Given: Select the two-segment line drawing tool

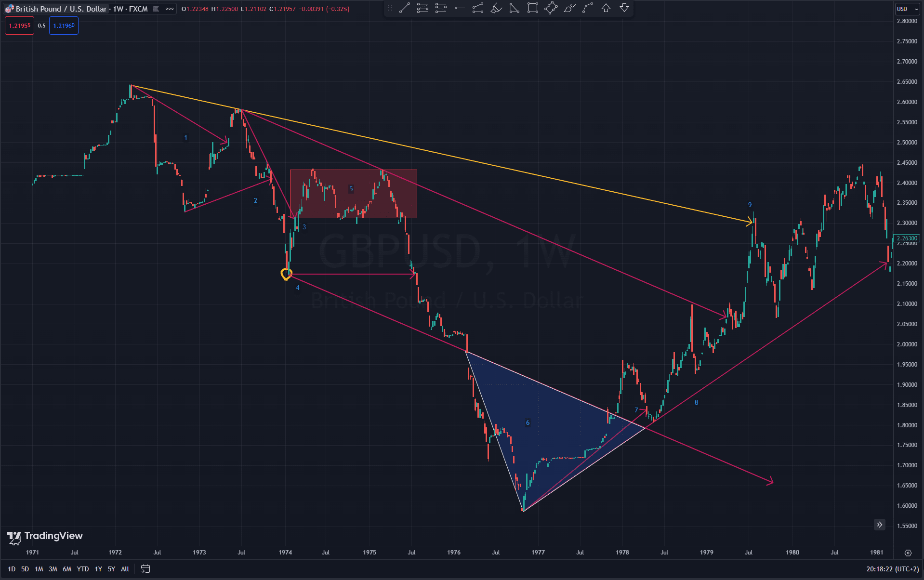Looking at the screenshot, I should click(478, 8).
